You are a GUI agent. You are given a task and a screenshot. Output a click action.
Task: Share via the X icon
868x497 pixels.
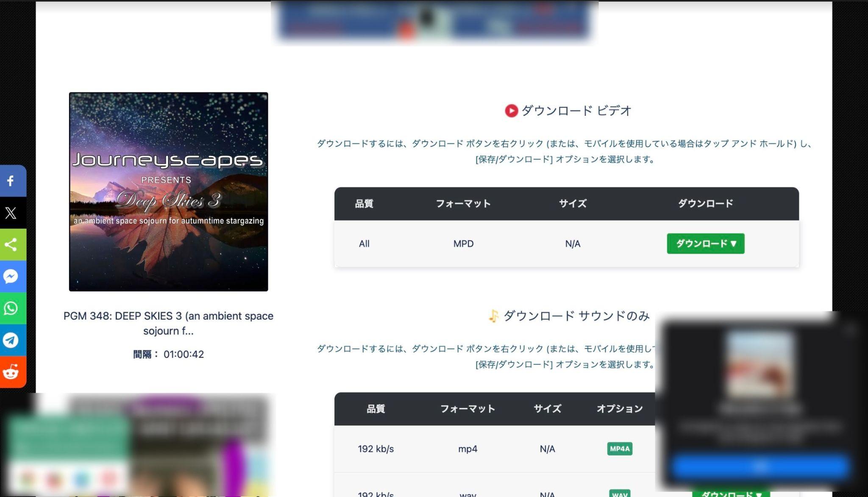tap(11, 213)
